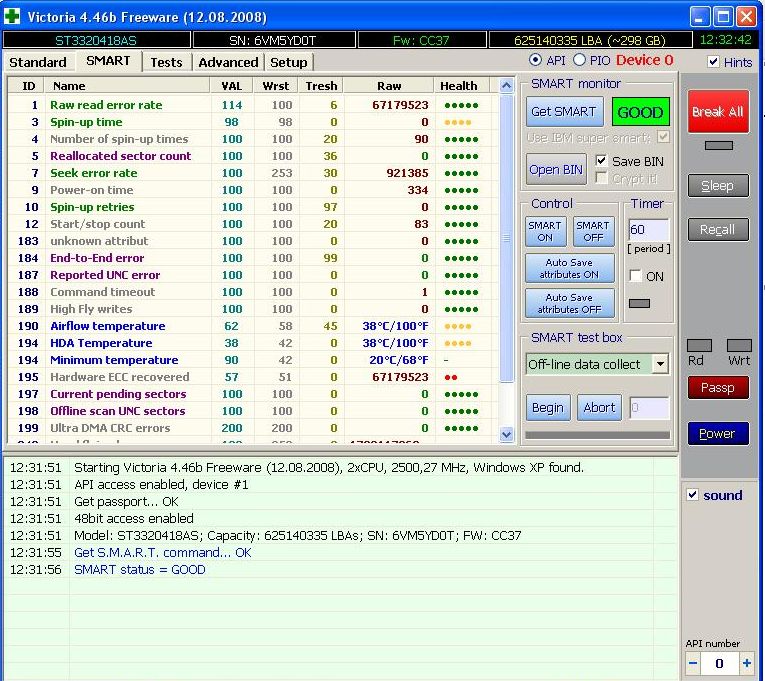
Task: Increase API number with plus button
Action: tap(747, 663)
